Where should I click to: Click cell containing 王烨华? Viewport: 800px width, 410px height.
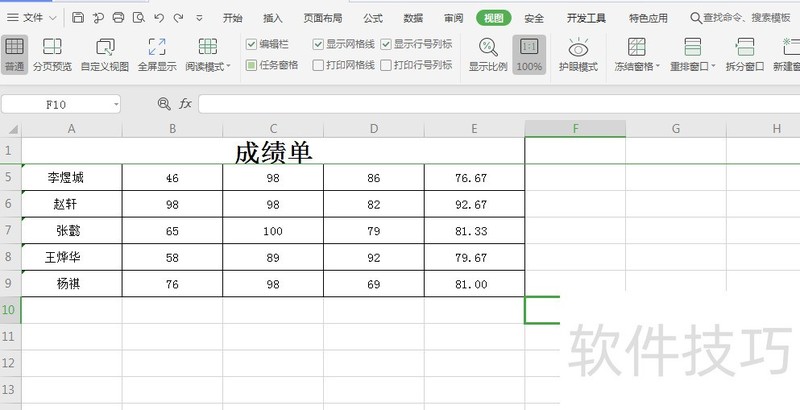(x=71, y=257)
